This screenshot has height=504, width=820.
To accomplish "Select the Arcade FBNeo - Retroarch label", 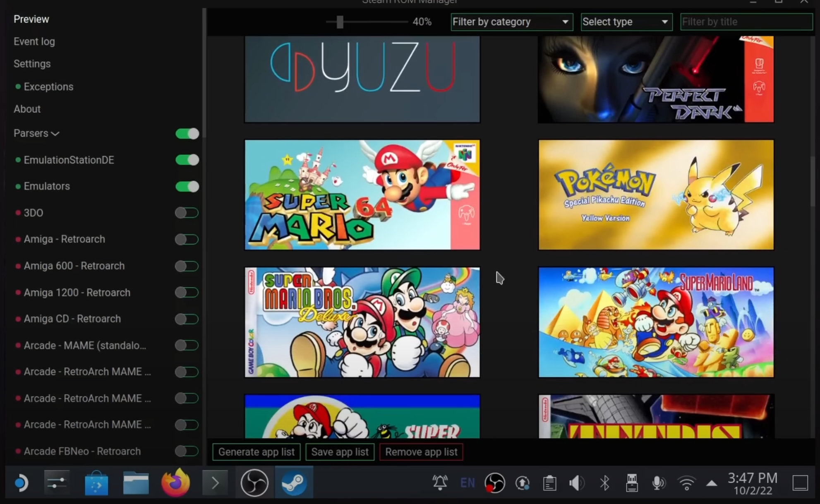I will point(82,451).
